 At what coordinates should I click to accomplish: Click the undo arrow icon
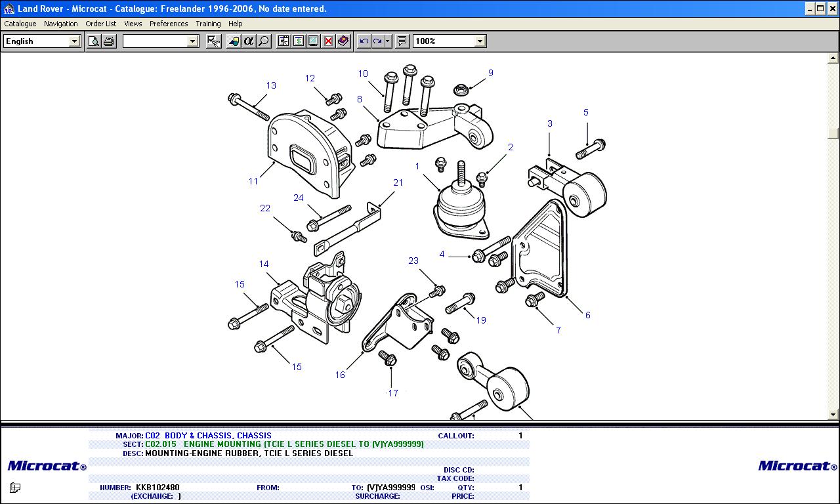tap(364, 41)
